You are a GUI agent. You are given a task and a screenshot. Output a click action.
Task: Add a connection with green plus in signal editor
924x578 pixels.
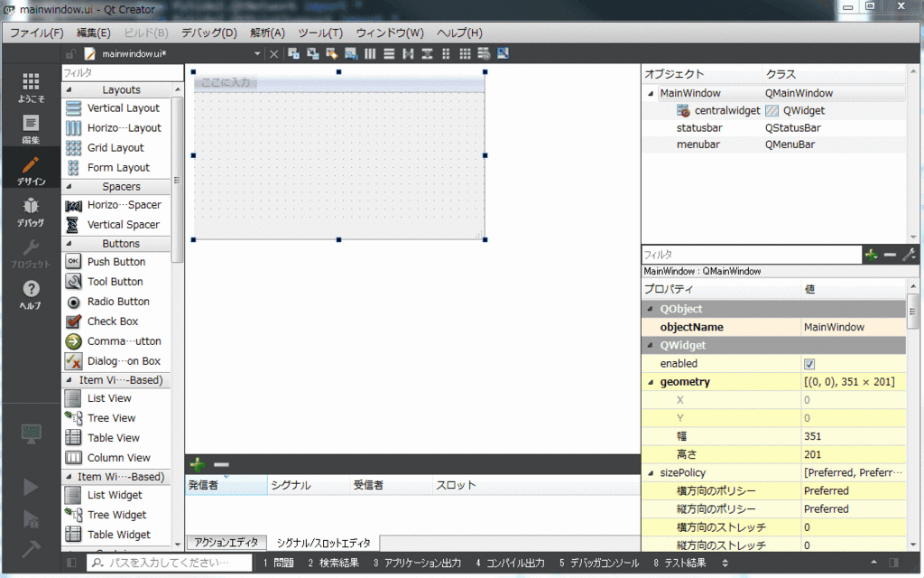[x=198, y=465]
